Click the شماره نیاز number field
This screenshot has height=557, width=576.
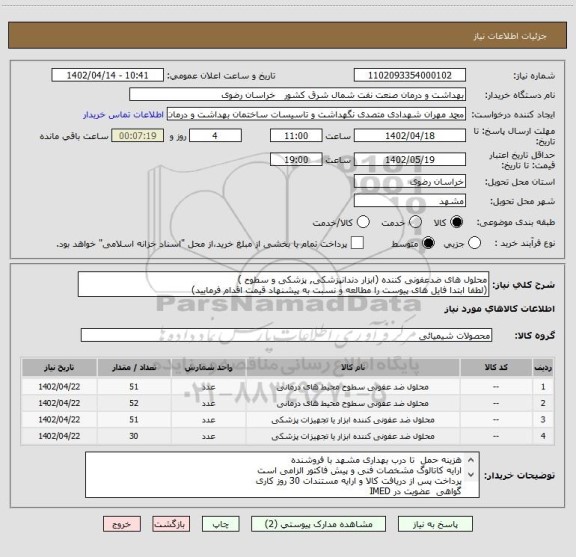pyautogui.click(x=410, y=75)
